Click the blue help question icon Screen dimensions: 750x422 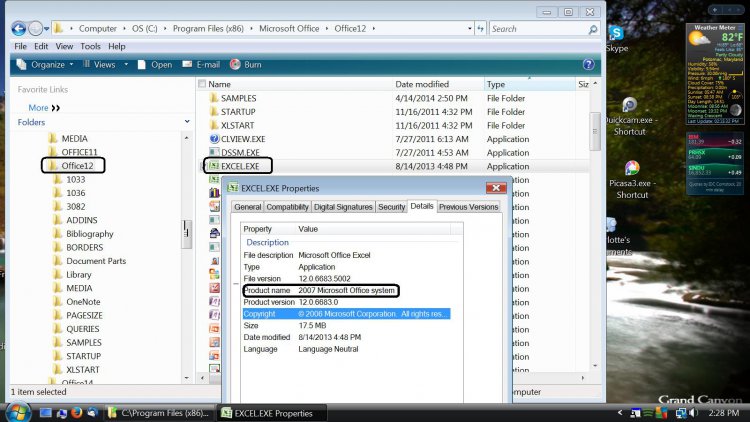588,65
